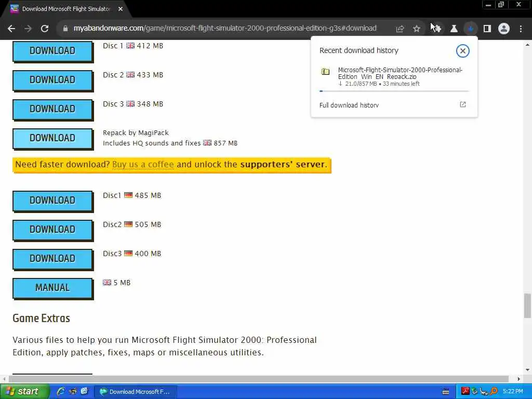Download English Disc 1 412 MB

52,51
